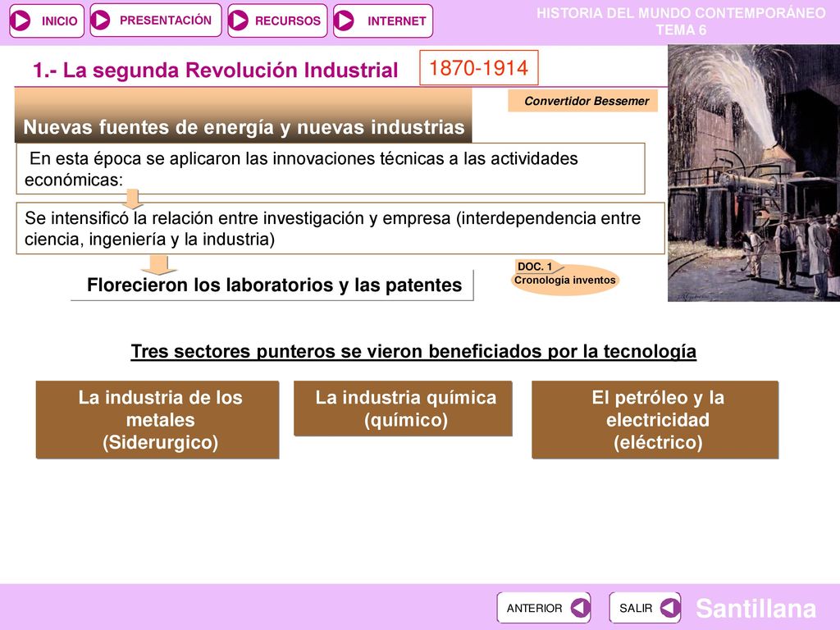This screenshot has width=840, height=630.
Task: Open DOC. 1 Cronología inventos link
Action: pos(564,277)
